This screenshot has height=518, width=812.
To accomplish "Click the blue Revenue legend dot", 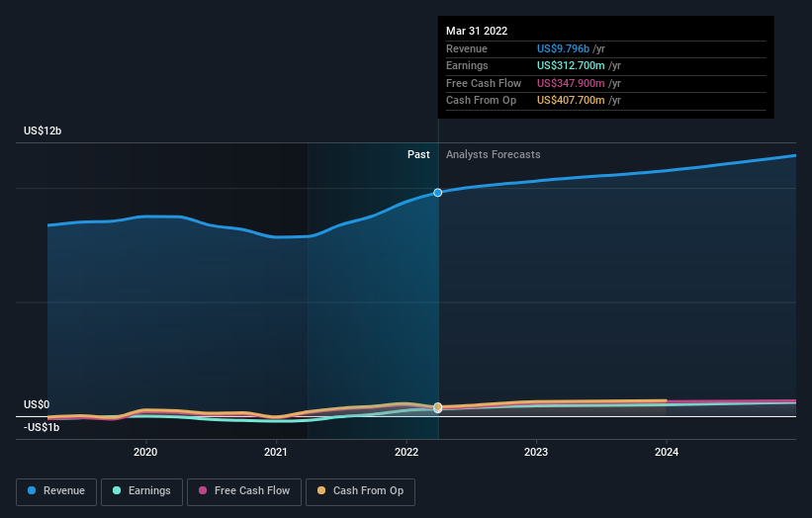I will tap(32, 490).
